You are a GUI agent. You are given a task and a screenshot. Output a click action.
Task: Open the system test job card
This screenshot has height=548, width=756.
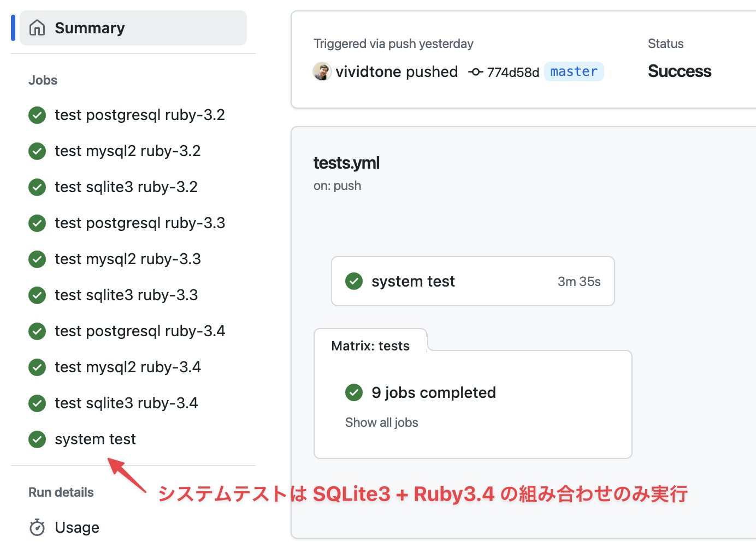tap(472, 281)
